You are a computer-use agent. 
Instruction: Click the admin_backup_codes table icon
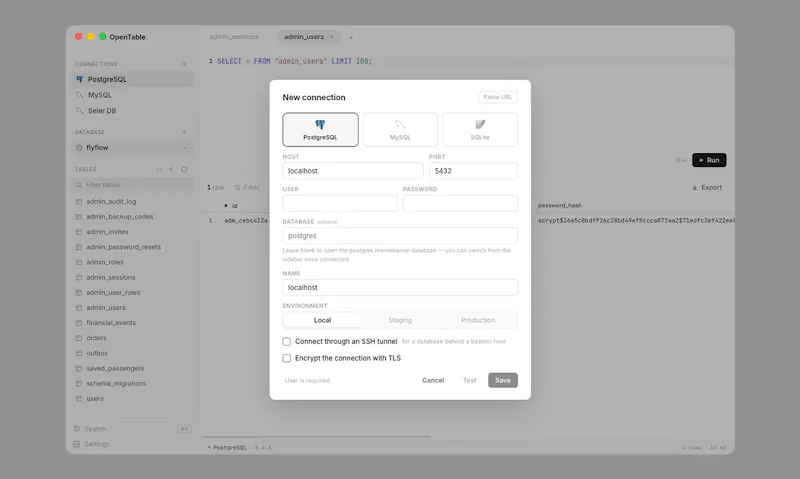[79, 217]
